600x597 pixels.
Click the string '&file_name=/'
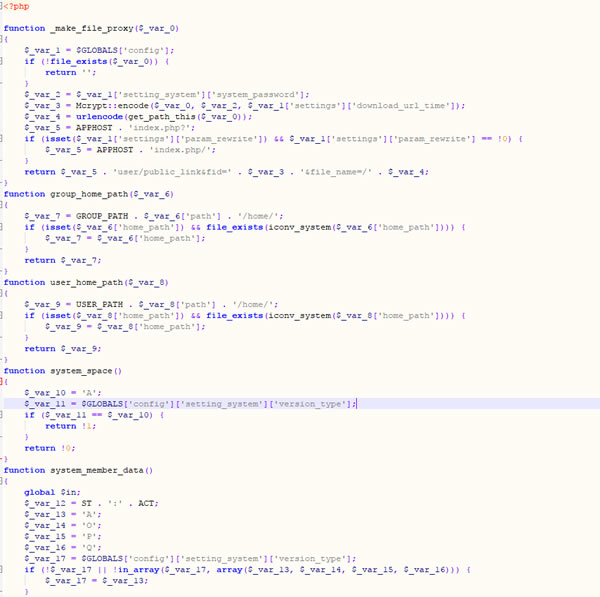click(x=336, y=172)
